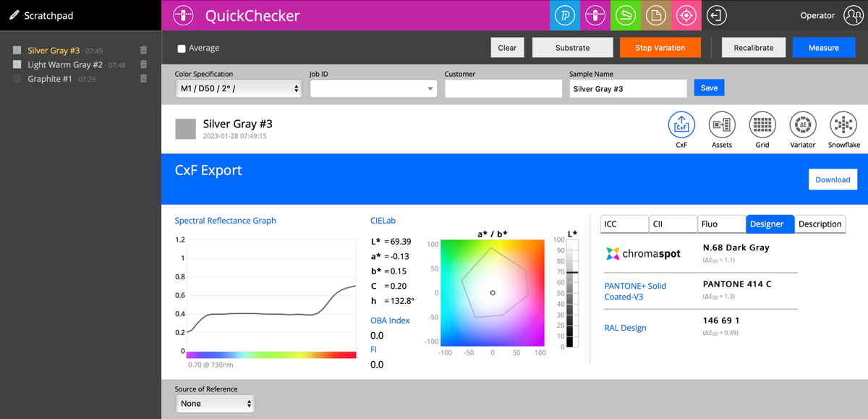This screenshot has height=419, width=868.
Task: Click the QuickChecker logo icon
Action: point(184,15)
